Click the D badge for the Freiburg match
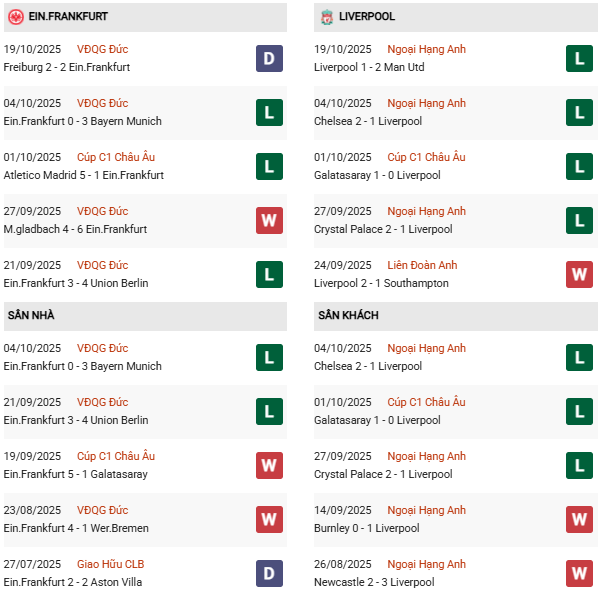 click(x=269, y=58)
